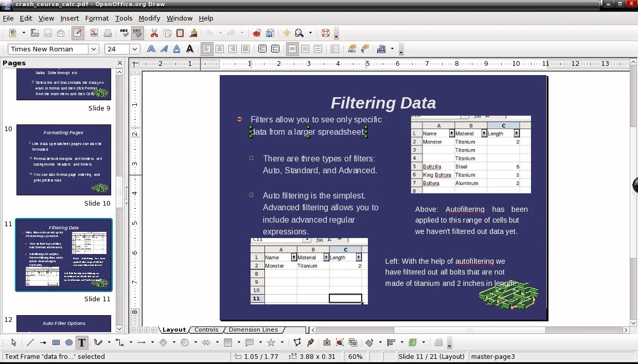Open the Stars shapes dropdown arrow
Screen dimensions: 638x364
[x=282, y=342]
